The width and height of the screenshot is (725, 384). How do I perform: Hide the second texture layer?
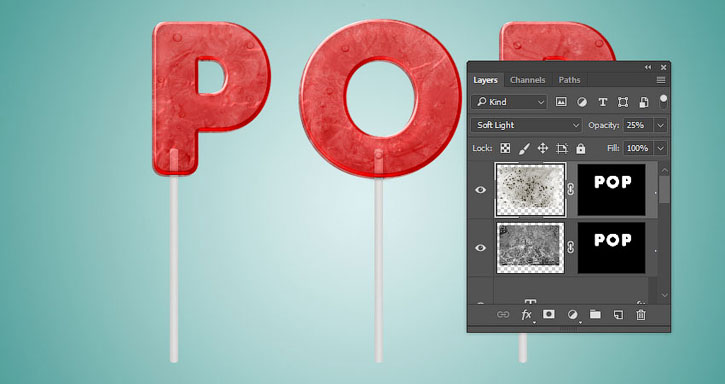tap(480, 248)
